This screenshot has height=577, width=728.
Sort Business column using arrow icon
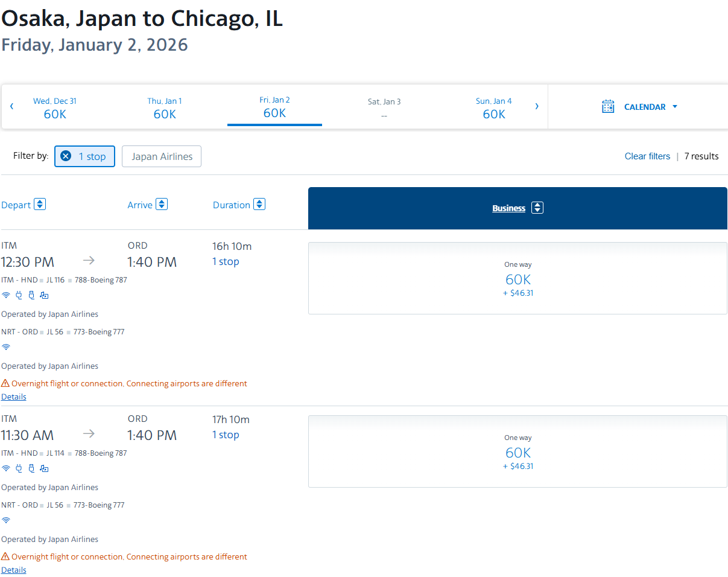(537, 208)
